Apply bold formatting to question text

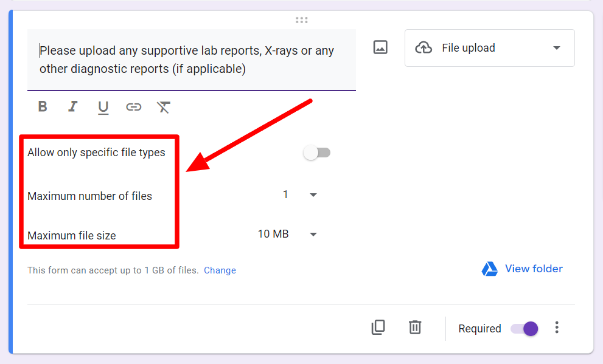(x=43, y=106)
